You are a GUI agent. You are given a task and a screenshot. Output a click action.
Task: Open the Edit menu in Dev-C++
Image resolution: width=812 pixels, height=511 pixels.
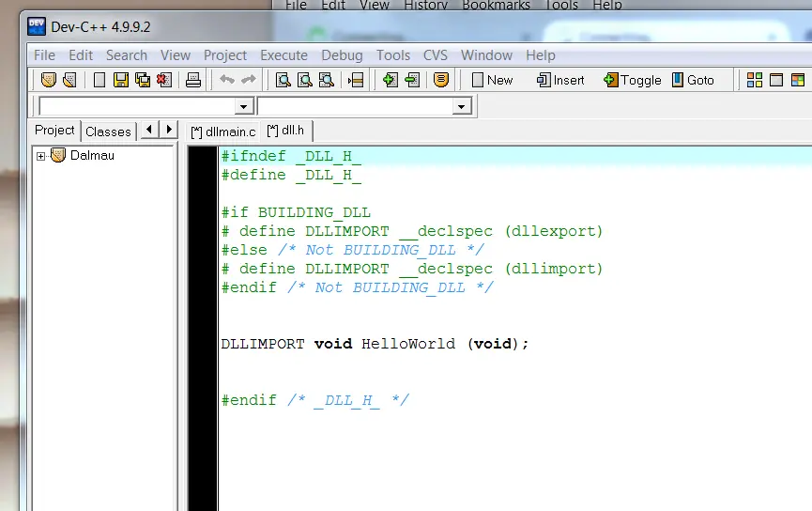tap(81, 54)
